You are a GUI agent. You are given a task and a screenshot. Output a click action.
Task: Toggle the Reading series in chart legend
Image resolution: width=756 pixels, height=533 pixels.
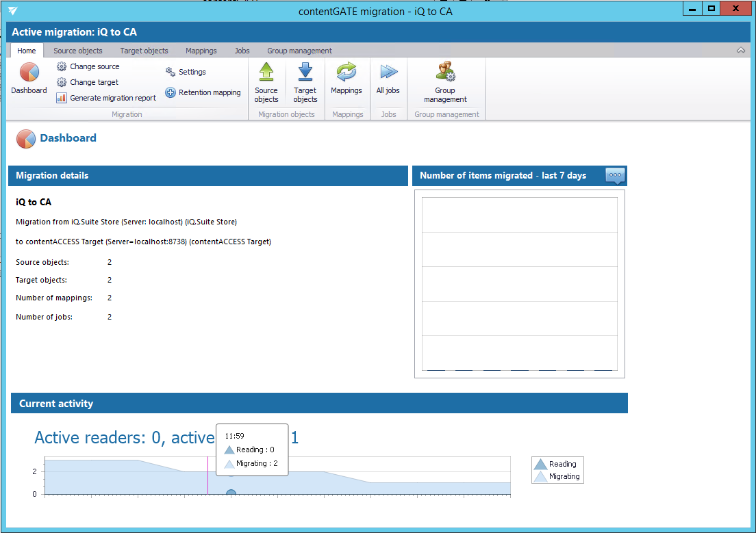[557, 464]
